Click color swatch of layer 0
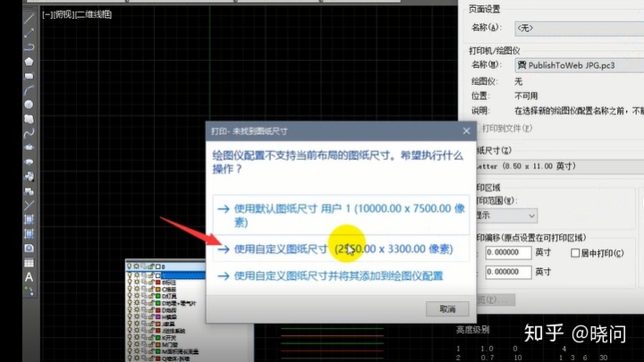The width and height of the screenshot is (644, 362). point(157,266)
